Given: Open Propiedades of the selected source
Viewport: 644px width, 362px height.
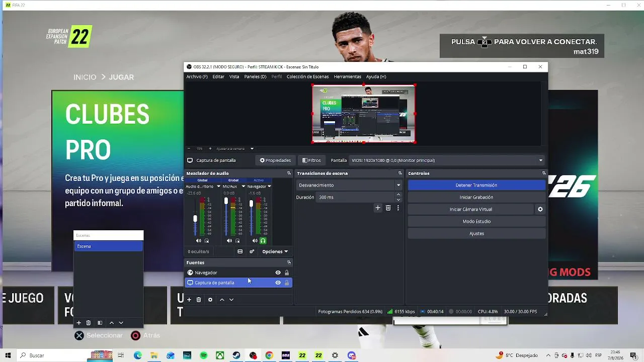Looking at the screenshot, I should click(275, 160).
